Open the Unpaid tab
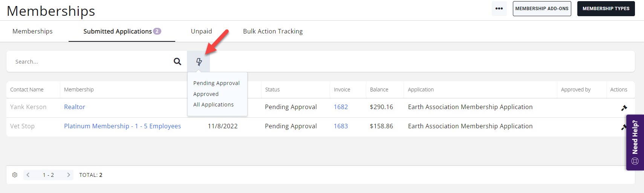Image resolution: width=644 pixels, height=193 pixels. point(201,31)
